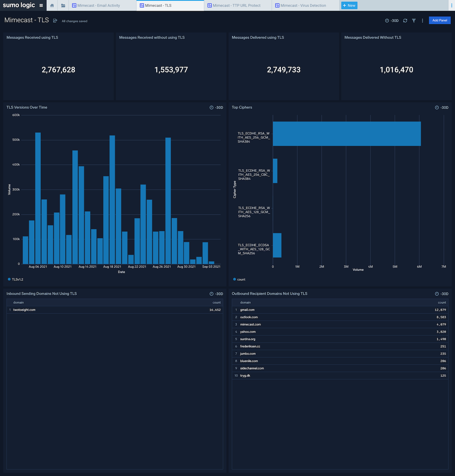Screen dimensions: 455x476
Task: Open the hamburger navigation menu
Action: point(41,6)
